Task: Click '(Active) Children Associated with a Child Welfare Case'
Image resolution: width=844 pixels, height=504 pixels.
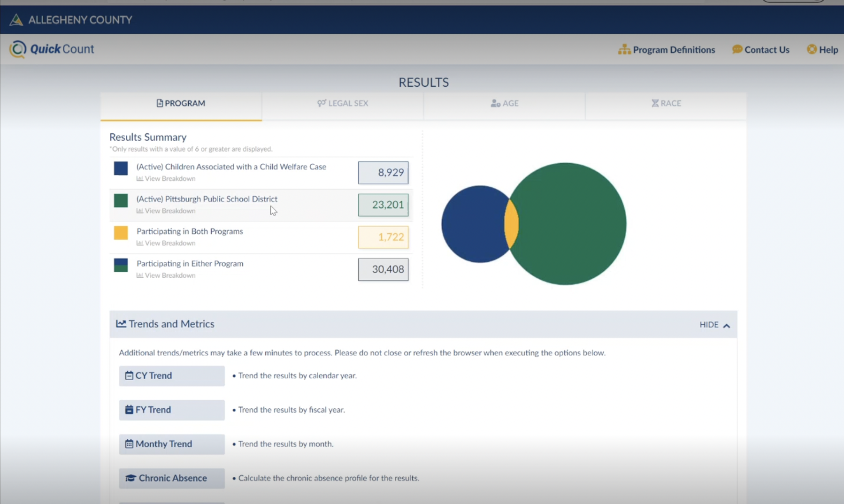Action: point(231,167)
